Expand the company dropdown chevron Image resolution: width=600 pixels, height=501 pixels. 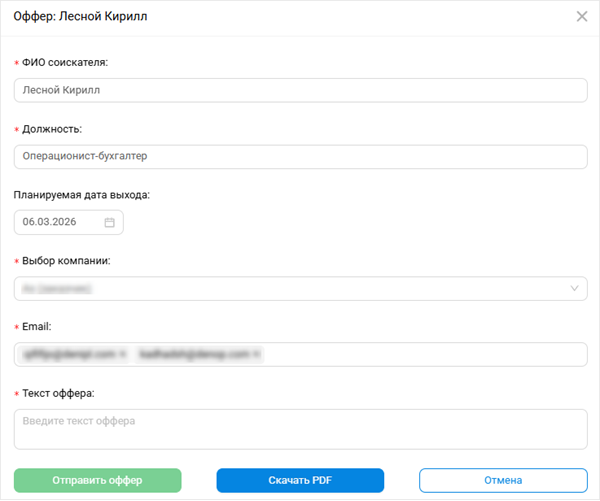click(575, 289)
